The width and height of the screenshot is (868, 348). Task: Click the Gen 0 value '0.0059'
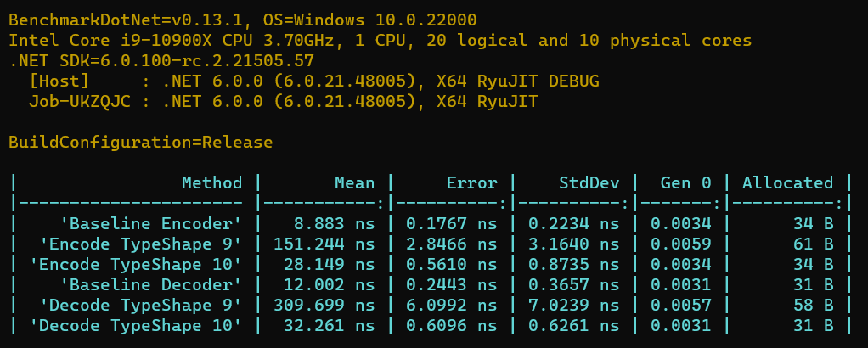(x=681, y=244)
